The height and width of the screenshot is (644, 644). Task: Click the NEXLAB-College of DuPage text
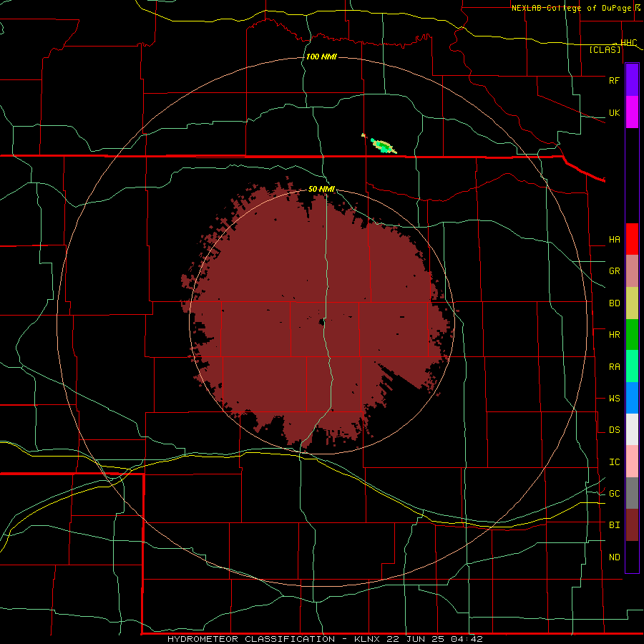pos(571,8)
